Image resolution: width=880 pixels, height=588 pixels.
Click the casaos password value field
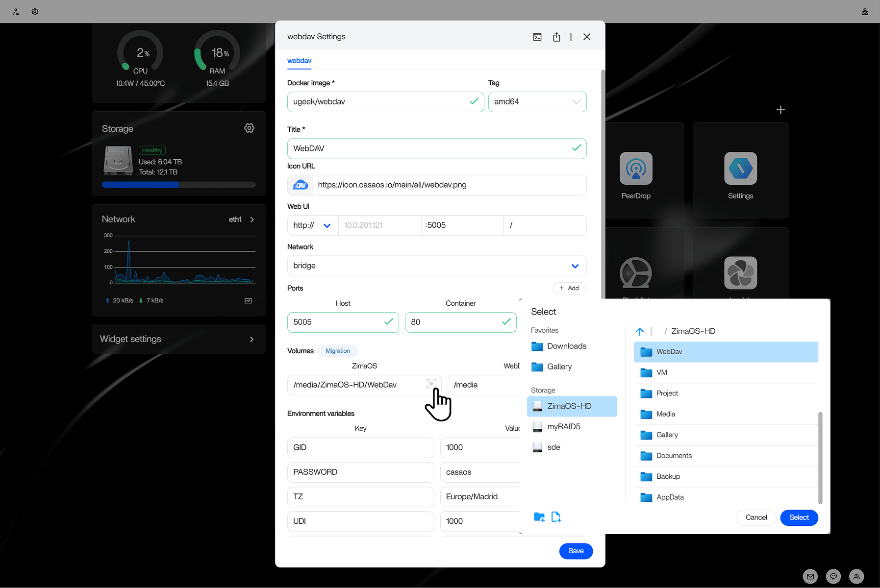click(480, 472)
